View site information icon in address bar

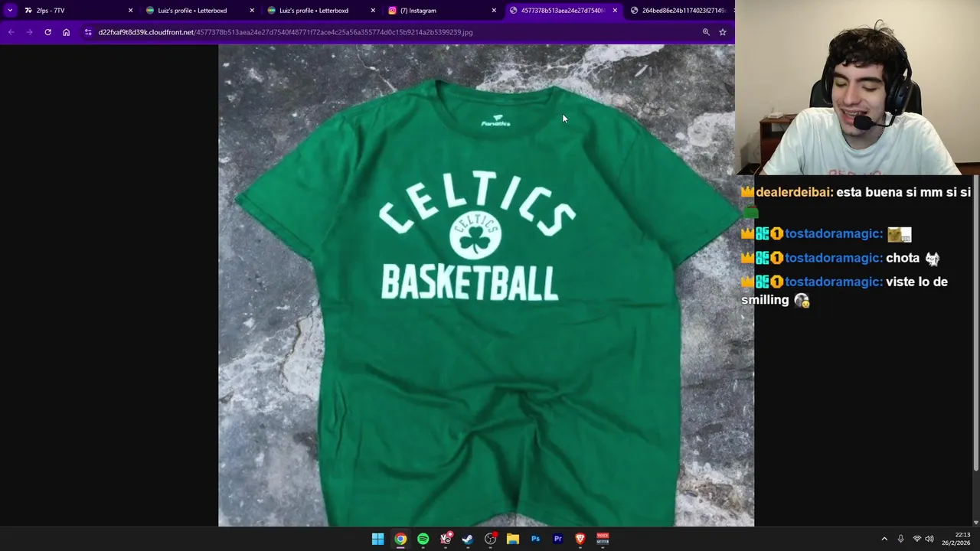(88, 32)
